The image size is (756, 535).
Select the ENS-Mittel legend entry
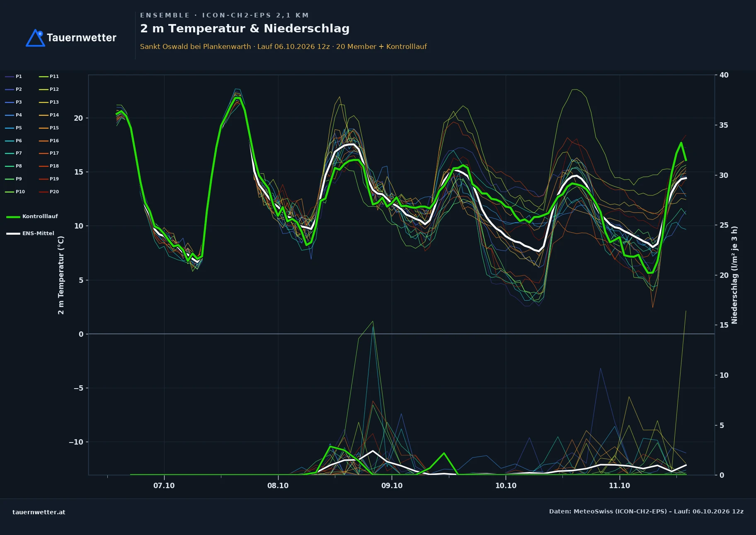pos(30,233)
